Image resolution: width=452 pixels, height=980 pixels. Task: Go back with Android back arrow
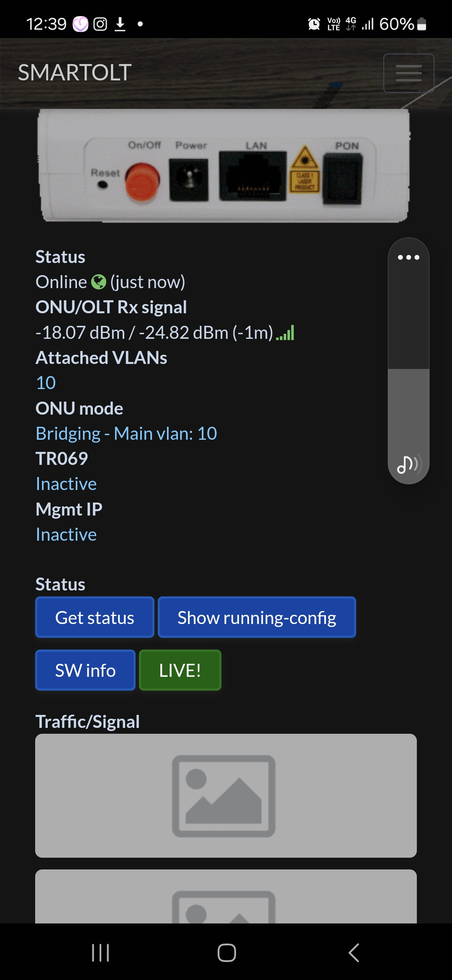(354, 953)
